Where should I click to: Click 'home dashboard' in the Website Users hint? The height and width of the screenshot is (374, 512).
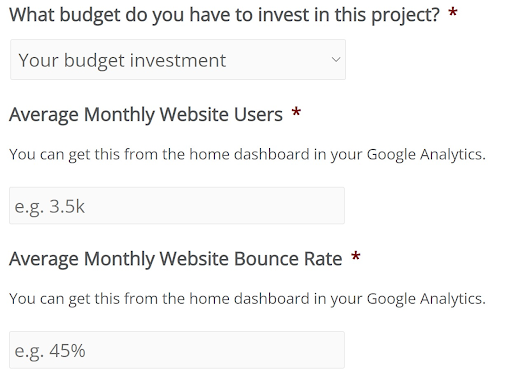(249, 154)
